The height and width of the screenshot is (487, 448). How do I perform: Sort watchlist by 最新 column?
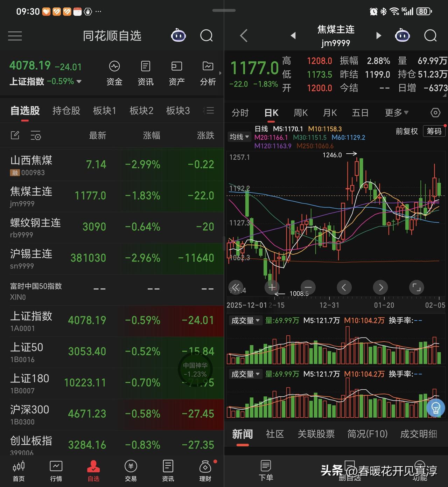(97, 135)
